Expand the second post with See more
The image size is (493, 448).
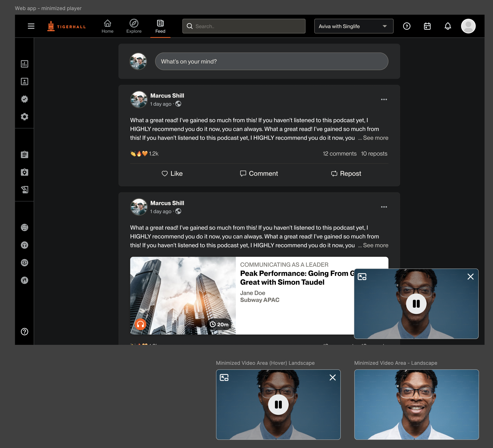coord(375,245)
